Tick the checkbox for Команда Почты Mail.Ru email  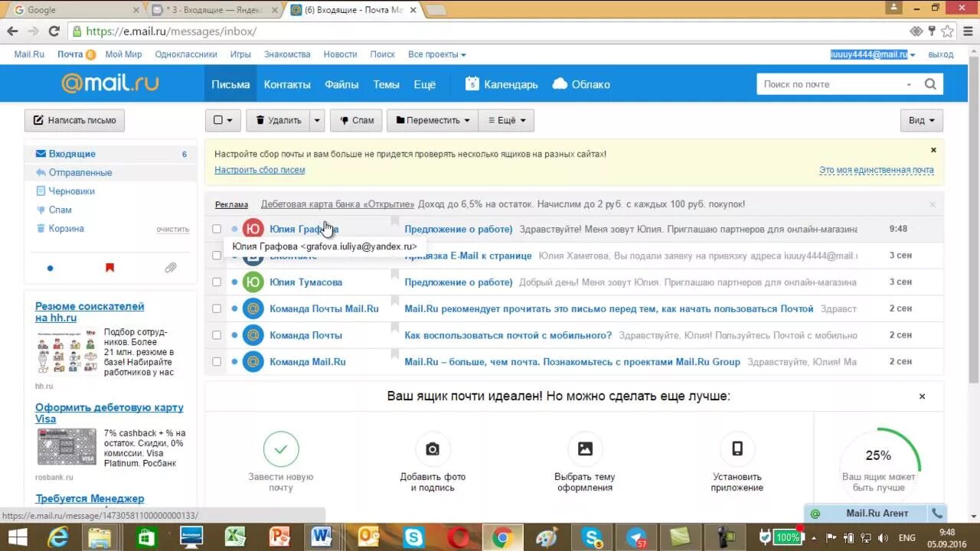(217, 308)
